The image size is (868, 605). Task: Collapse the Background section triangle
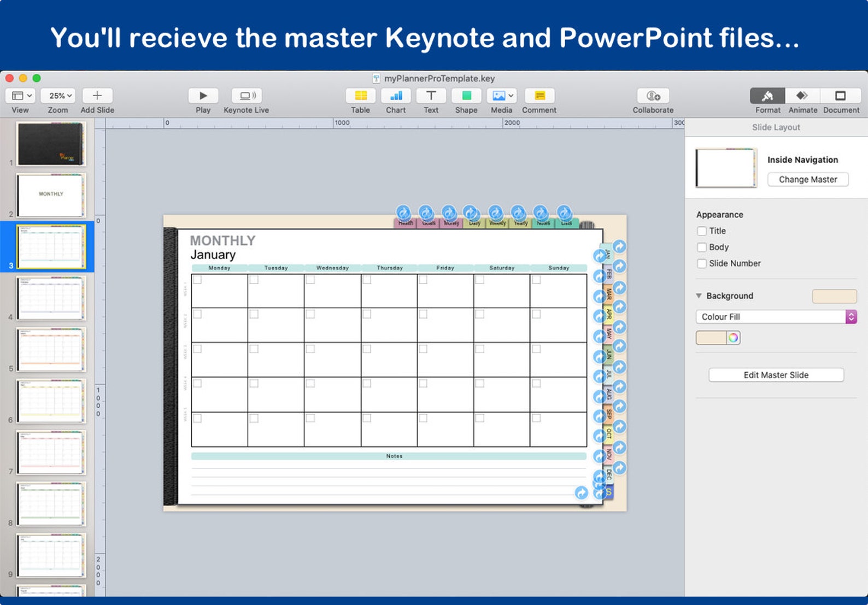(x=699, y=296)
